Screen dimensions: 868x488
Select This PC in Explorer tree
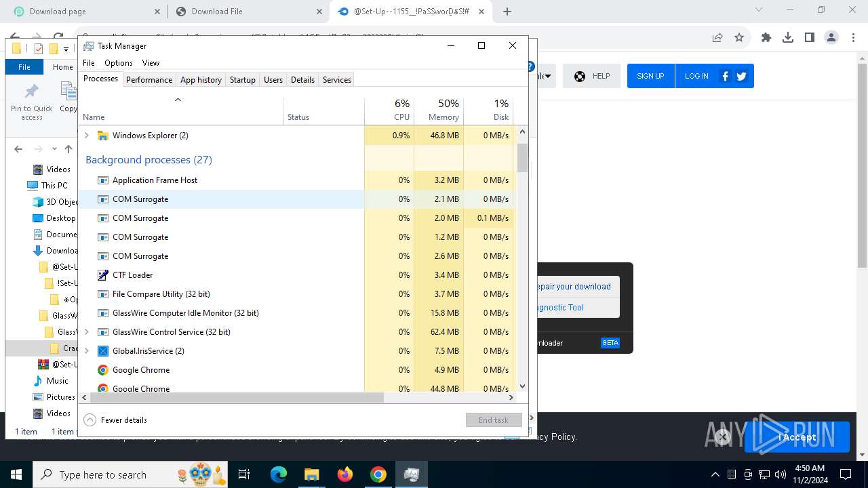pos(54,186)
